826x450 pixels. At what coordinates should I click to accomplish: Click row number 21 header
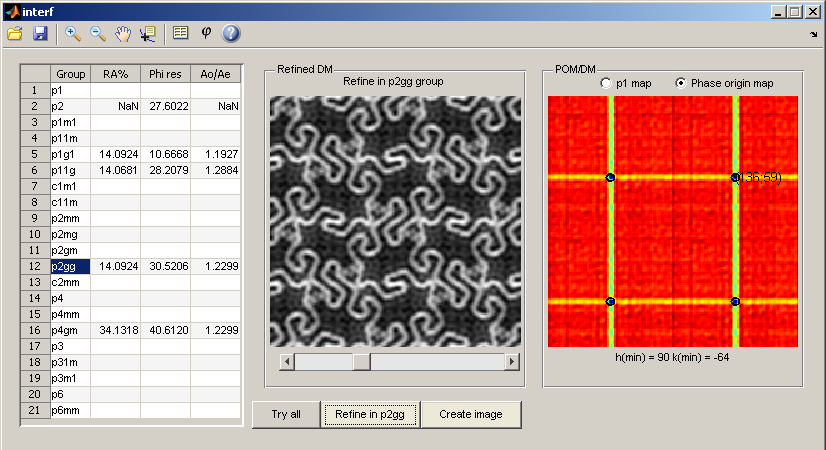pos(35,410)
